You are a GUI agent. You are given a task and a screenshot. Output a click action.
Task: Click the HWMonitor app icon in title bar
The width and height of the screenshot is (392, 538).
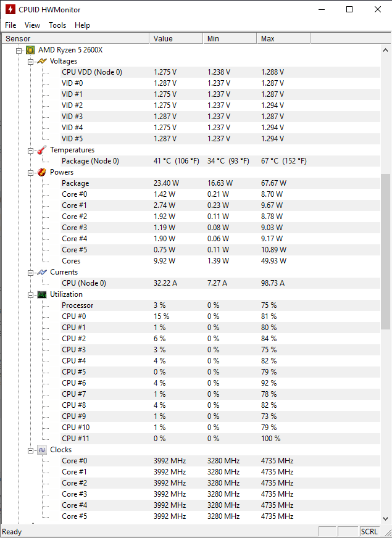click(10, 9)
